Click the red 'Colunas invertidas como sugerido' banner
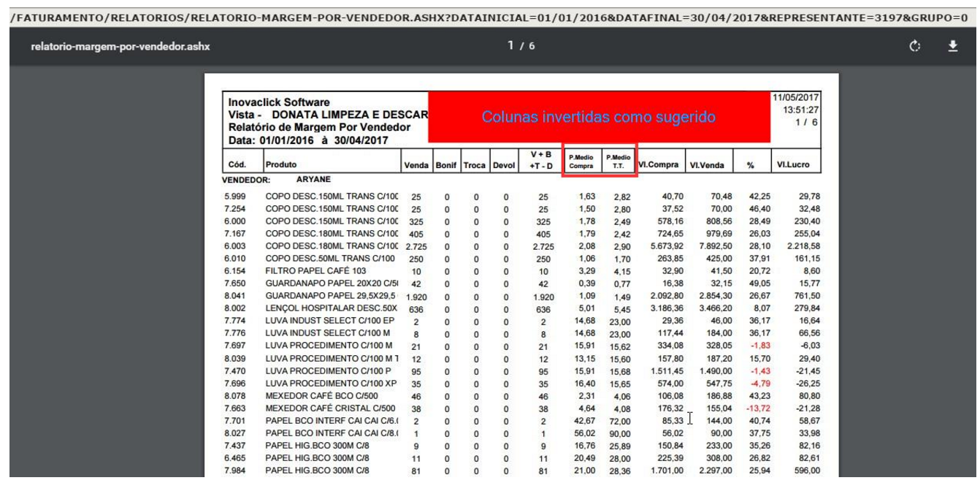This screenshot has width=980, height=483. click(x=599, y=117)
